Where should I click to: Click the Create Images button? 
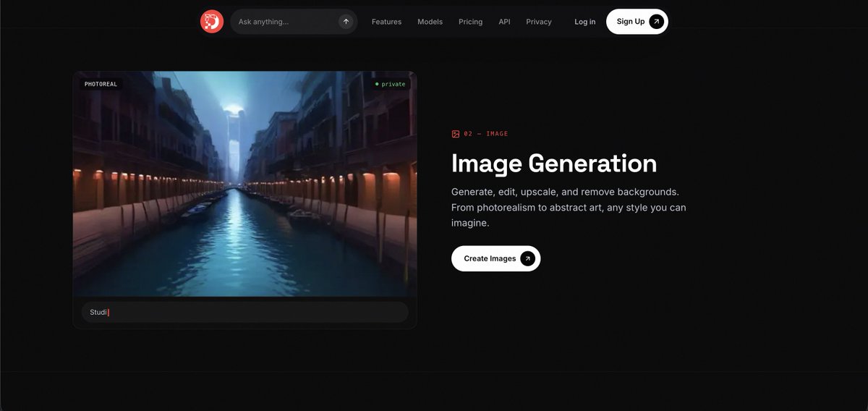495,258
